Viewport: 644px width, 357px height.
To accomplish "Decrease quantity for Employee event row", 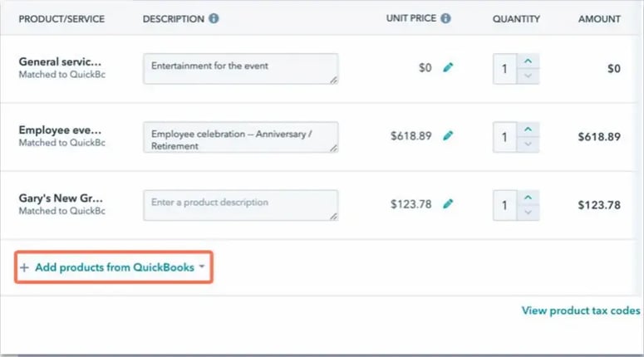I will [x=528, y=144].
